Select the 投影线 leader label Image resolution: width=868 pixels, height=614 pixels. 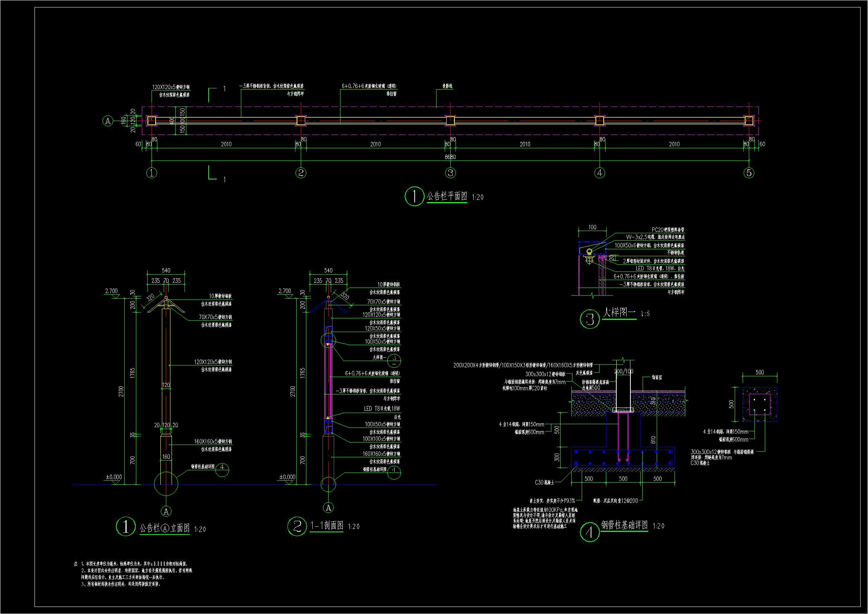pyautogui.click(x=448, y=86)
